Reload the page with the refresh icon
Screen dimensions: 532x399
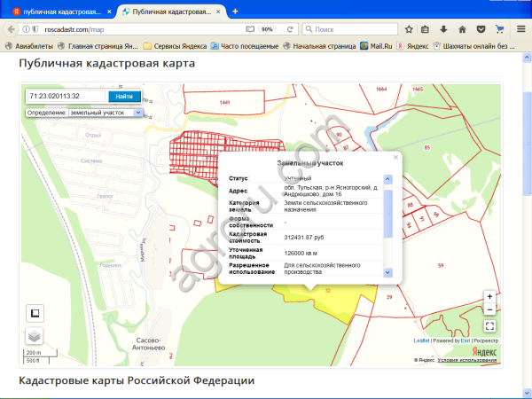point(290,29)
